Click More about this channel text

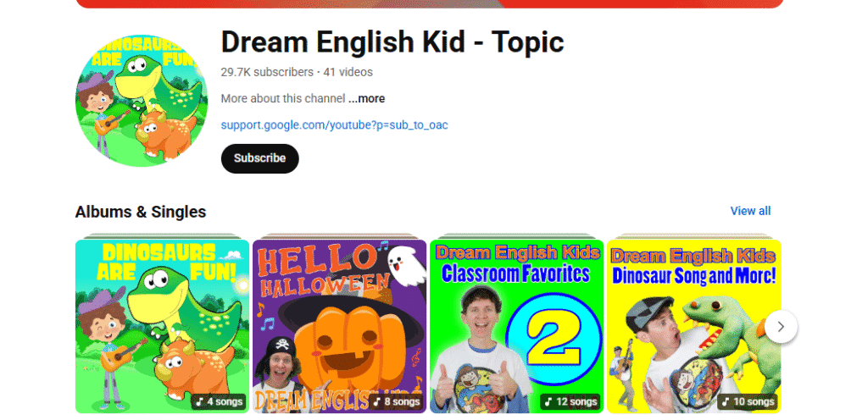tap(283, 98)
